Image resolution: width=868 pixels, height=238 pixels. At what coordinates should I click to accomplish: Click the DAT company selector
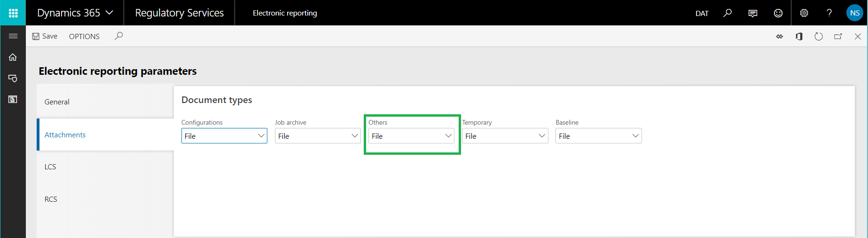tap(702, 13)
